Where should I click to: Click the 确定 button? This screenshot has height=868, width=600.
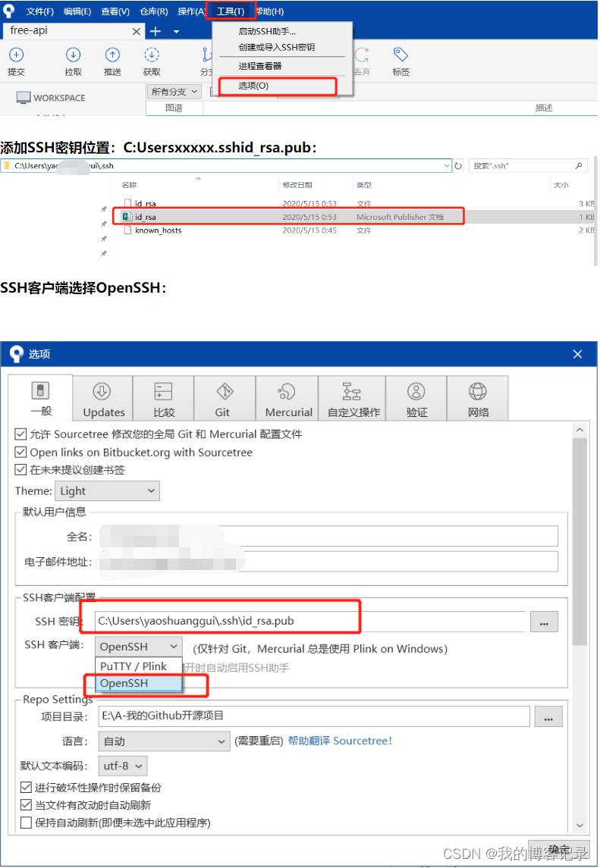[x=558, y=851]
